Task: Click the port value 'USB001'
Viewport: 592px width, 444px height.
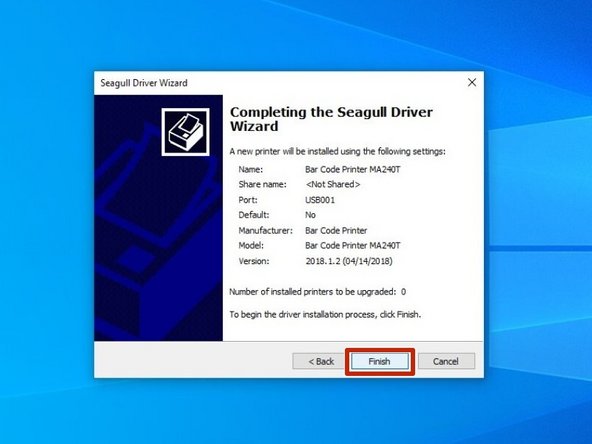Action: tap(320, 200)
